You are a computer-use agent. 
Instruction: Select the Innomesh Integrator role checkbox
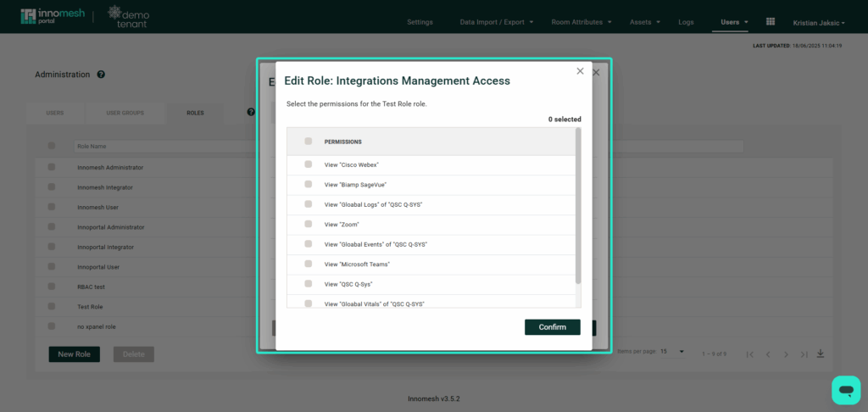pyautogui.click(x=52, y=187)
